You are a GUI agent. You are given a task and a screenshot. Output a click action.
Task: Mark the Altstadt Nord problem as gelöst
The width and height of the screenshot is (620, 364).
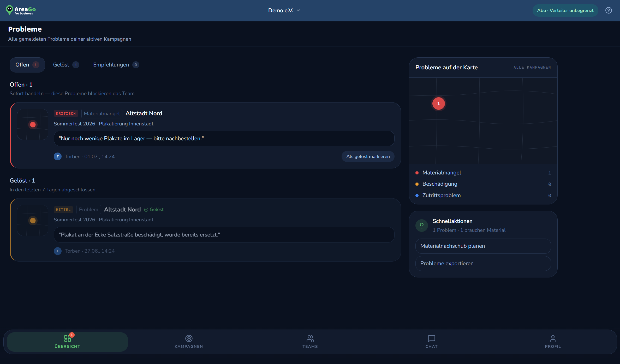click(368, 156)
